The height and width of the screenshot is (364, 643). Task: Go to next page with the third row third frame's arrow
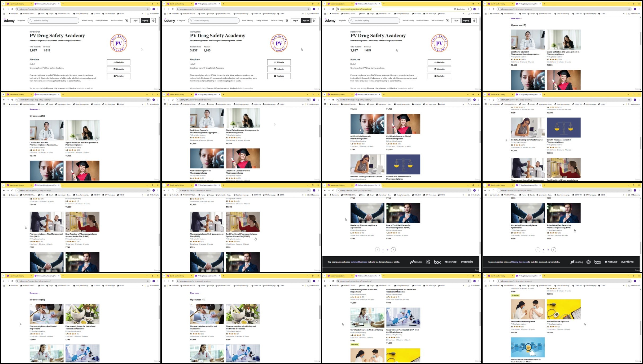[393, 250]
